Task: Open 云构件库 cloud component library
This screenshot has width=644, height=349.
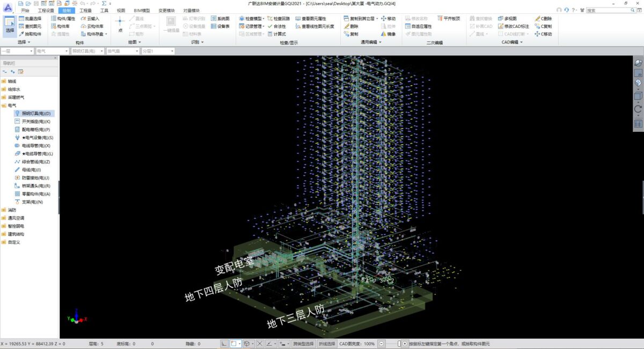Action: pyautogui.click(x=92, y=26)
